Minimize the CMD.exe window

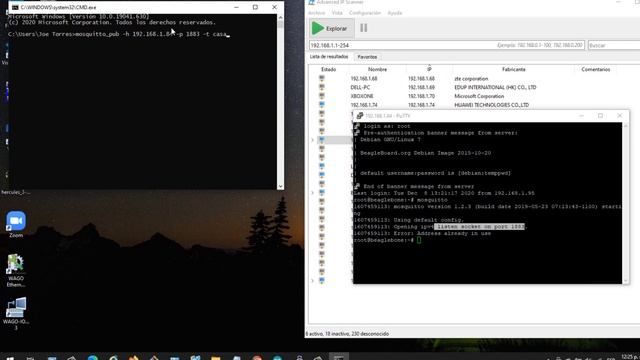[x=236, y=7]
